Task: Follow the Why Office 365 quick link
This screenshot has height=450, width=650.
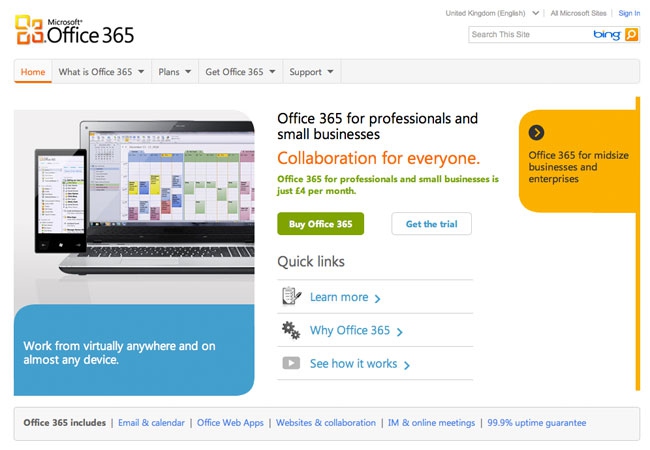Action: pos(350,330)
